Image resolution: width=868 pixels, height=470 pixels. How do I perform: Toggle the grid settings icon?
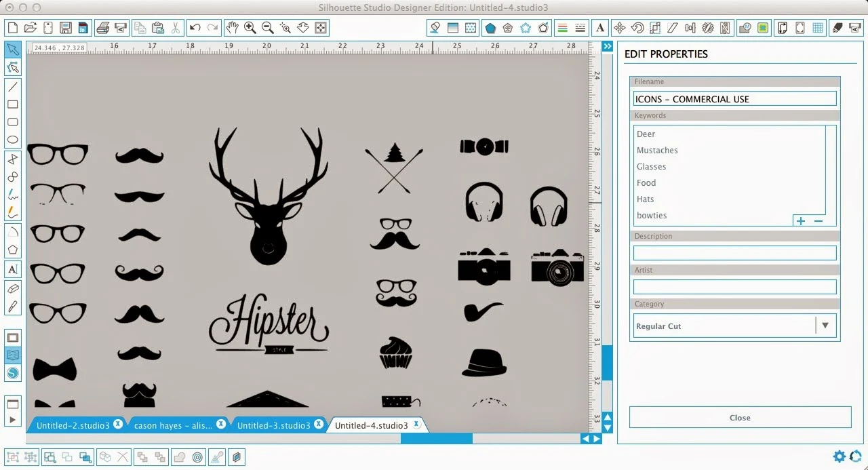coord(818,28)
